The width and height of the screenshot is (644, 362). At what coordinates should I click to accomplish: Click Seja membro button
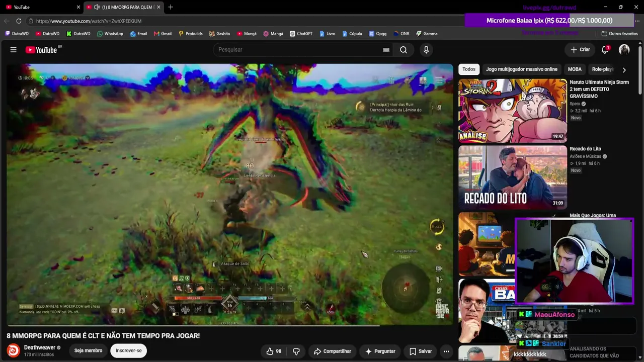click(x=88, y=350)
